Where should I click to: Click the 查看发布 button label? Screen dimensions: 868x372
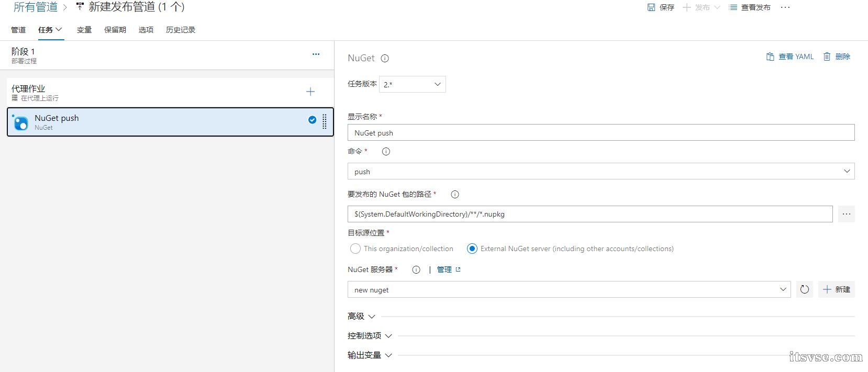click(756, 7)
